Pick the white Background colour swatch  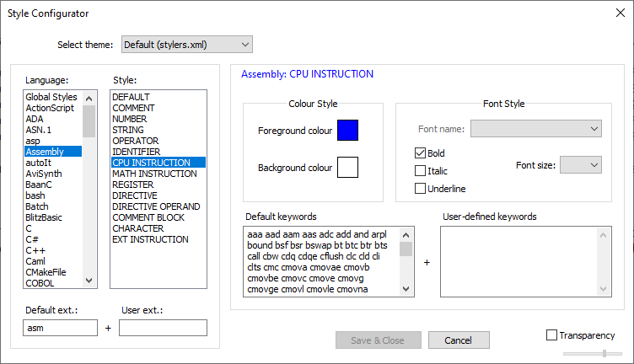click(x=347, y=167)
